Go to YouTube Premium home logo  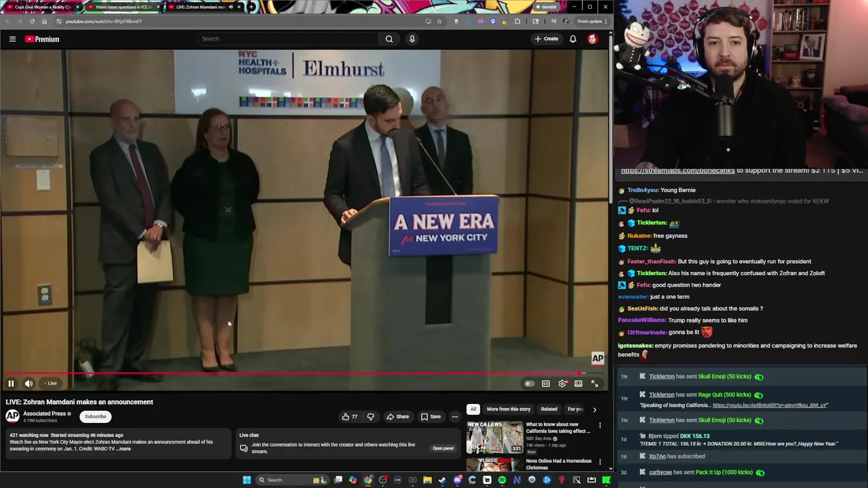pos(42,39)
